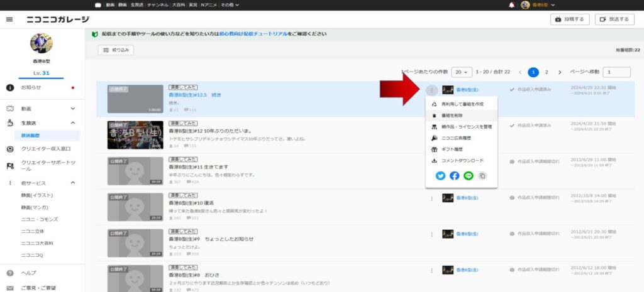
Task: Open three-dot menu for #9 ちょっとしたお知らせ row
Action: tap(431, 234)
